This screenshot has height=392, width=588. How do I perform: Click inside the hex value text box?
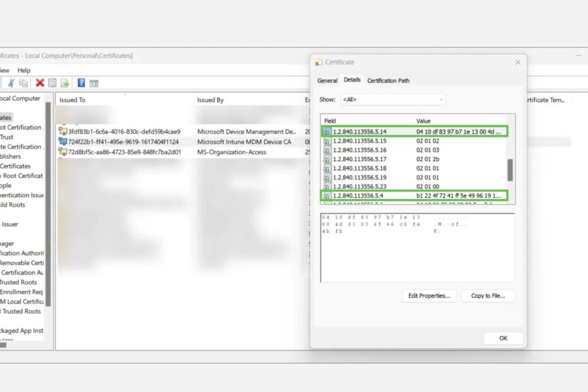click(x=417, y=248)
